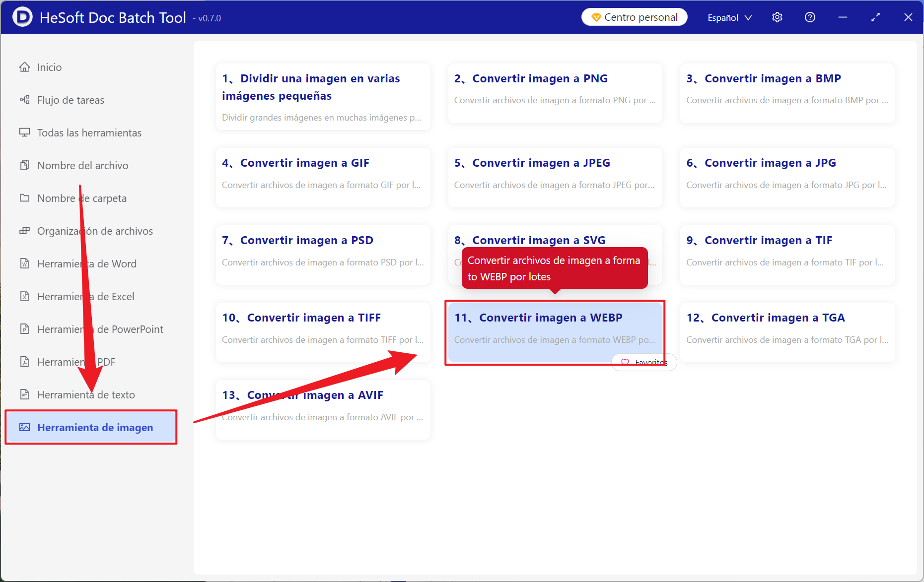924x582 pixels.
Task: Open Dividir una imagen en varias imágenes pequeñas
Action: [x=323, y=97]
